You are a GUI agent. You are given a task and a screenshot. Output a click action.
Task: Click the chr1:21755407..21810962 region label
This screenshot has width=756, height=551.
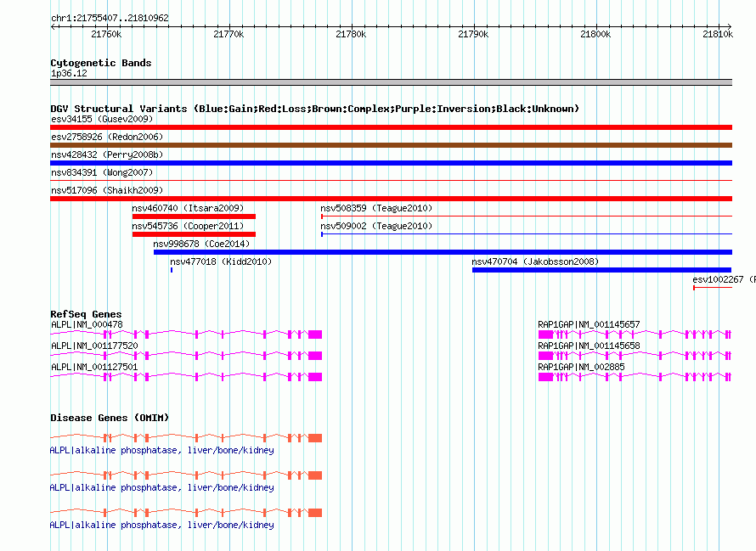(110, 19)
